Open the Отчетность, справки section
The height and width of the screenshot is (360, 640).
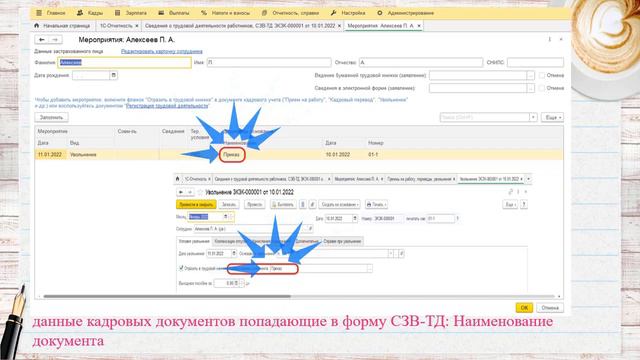coord(290,13)
